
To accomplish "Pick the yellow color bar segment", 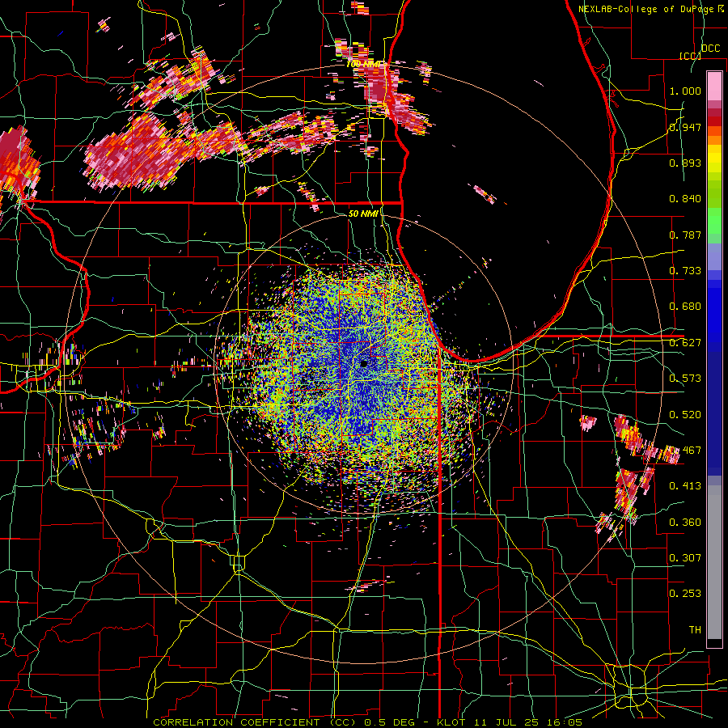I will pos(714,159).
